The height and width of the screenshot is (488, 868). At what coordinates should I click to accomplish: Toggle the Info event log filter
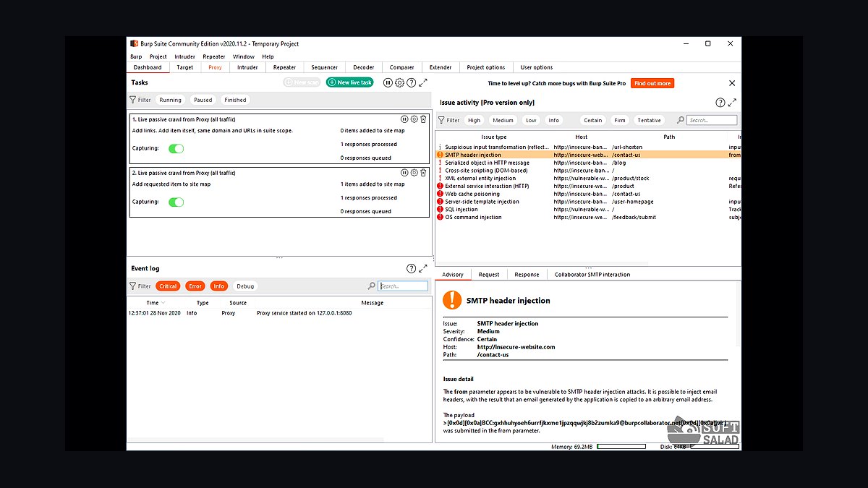[219, 286]
